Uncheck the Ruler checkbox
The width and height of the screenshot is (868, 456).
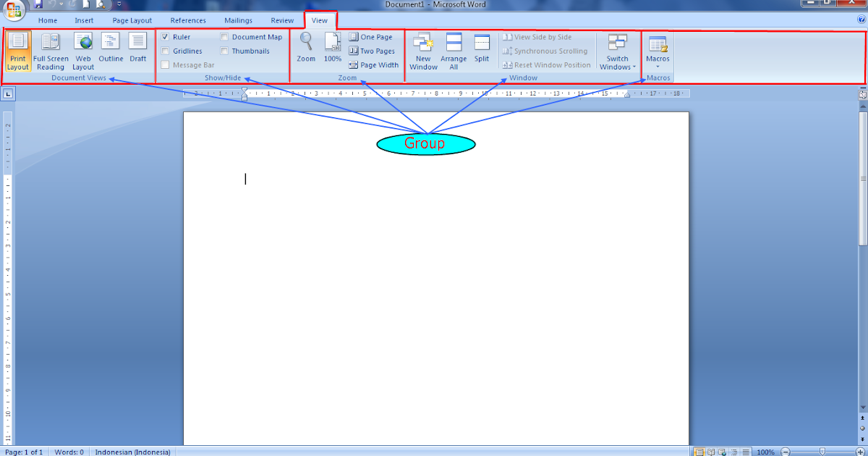tap(166, 37)
